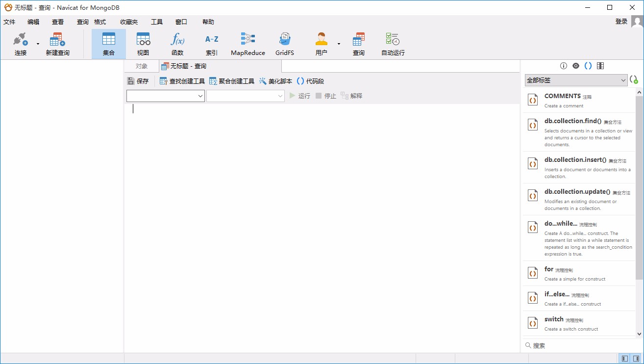Open the MapReduce toolbar icon
The image size is (644, 364).
coord(248,39)
